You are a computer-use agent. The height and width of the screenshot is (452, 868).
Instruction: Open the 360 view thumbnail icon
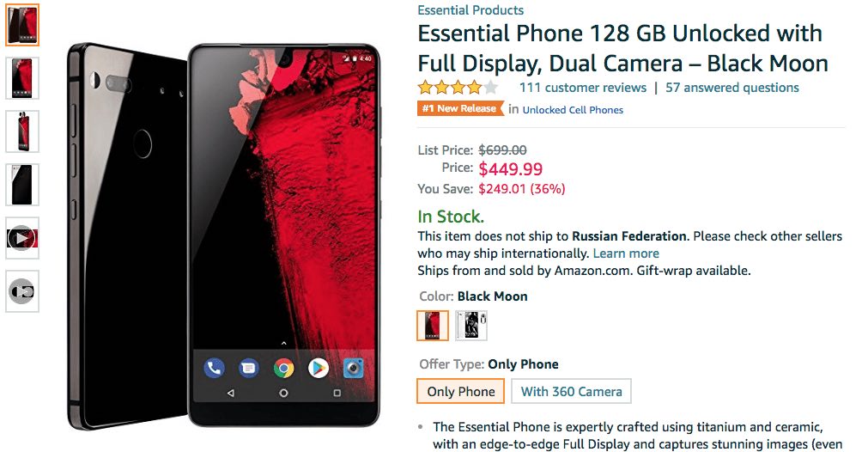(x=22, y=291)
